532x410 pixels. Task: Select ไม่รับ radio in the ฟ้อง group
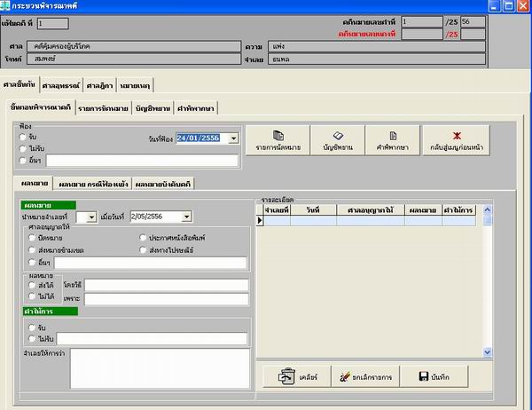tap(23, 148)
